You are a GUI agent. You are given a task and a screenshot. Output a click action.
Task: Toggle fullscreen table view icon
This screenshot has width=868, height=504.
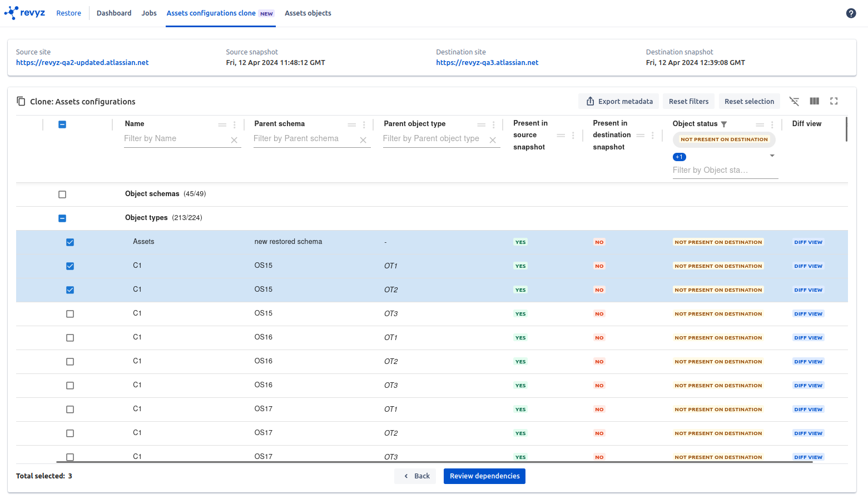[x=834, y=101]
